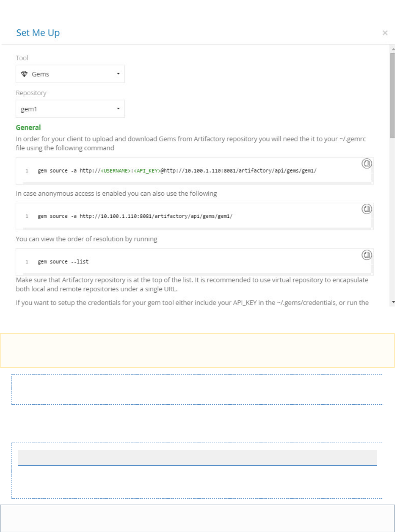This screenshot has height=532, width=395.
Task: Close the Set Me Up dialog
Action: click(x=385, y=33)
